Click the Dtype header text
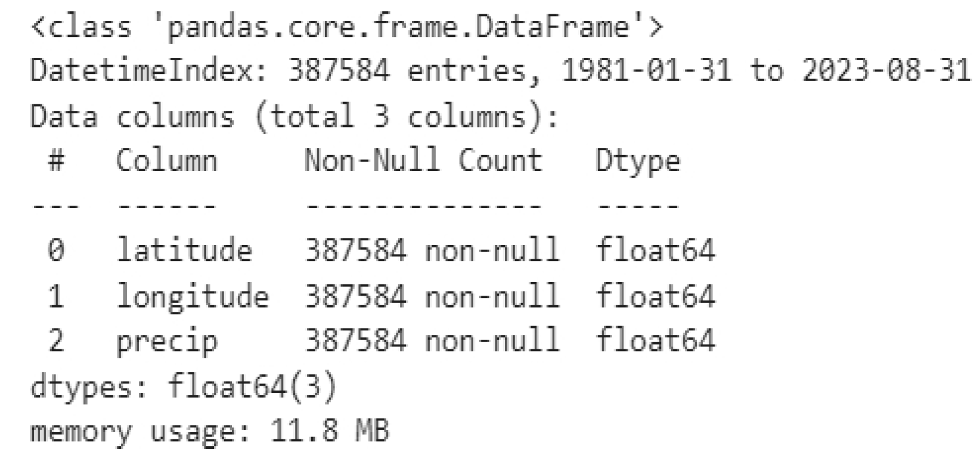 click(637, 161)
